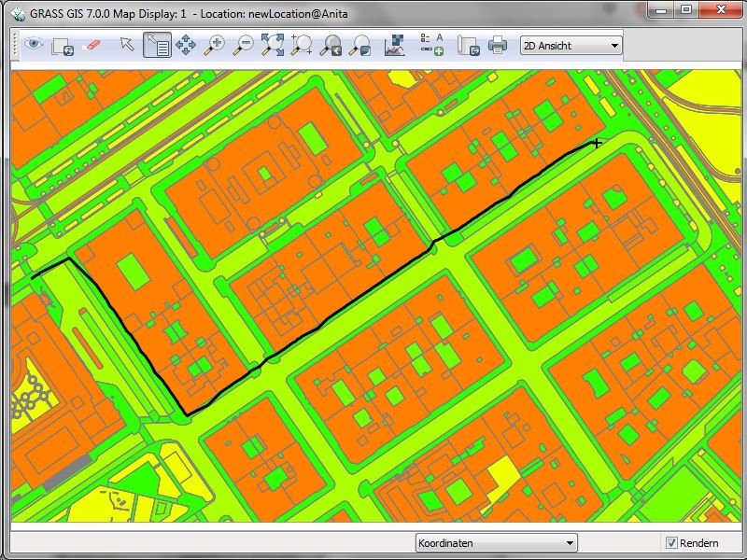Viewport: 747px width, 560px height.
Task: Click the Render map icon
Action: pyautogui.click(x=63, y=45)
